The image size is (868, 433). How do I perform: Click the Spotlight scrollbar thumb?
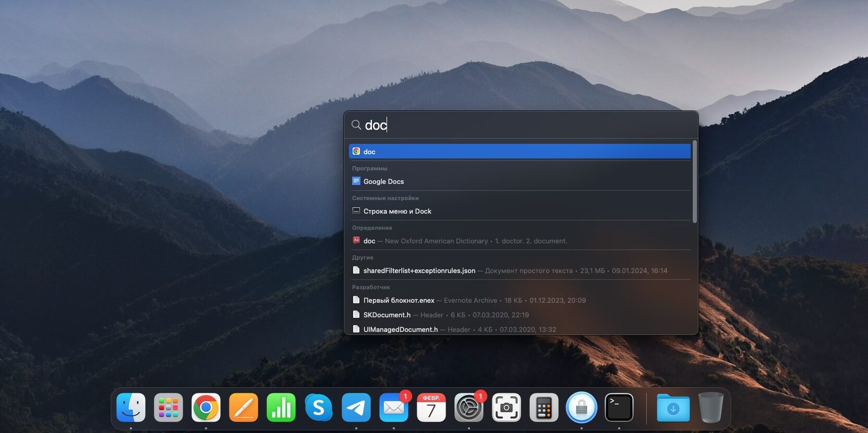(x=694, y=182)
